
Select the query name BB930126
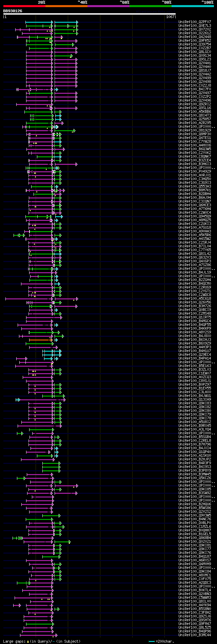pos(13,11)
